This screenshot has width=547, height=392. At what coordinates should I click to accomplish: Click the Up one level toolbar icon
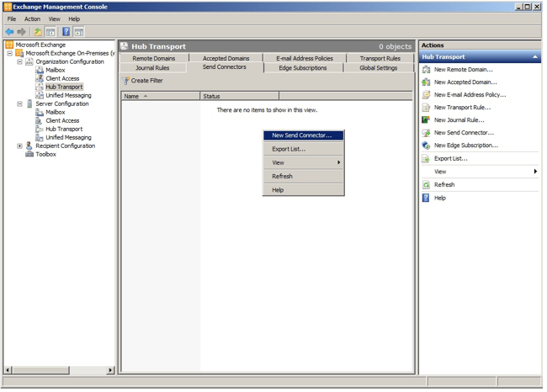point(38,32)
